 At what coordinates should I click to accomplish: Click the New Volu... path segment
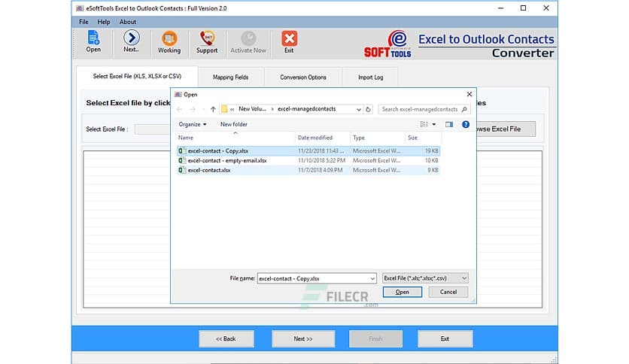[x=252, y=109]
